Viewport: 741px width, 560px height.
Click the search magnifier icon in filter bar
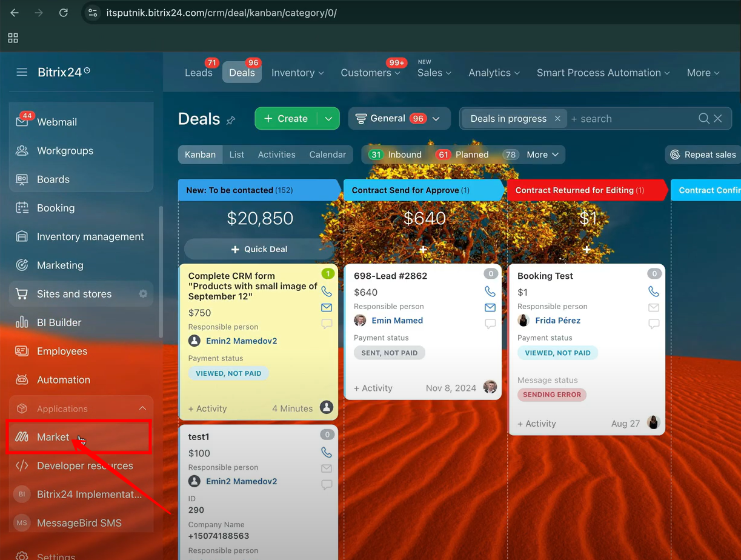703,119
